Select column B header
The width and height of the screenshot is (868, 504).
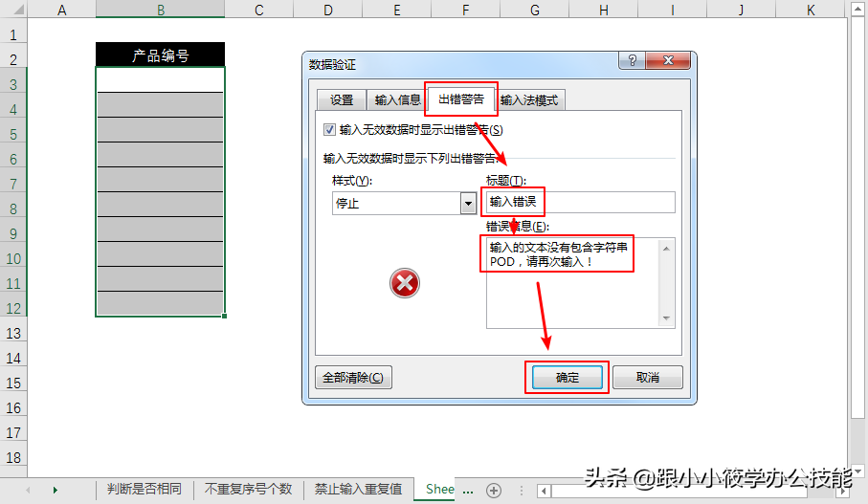(x=161, y=10)
